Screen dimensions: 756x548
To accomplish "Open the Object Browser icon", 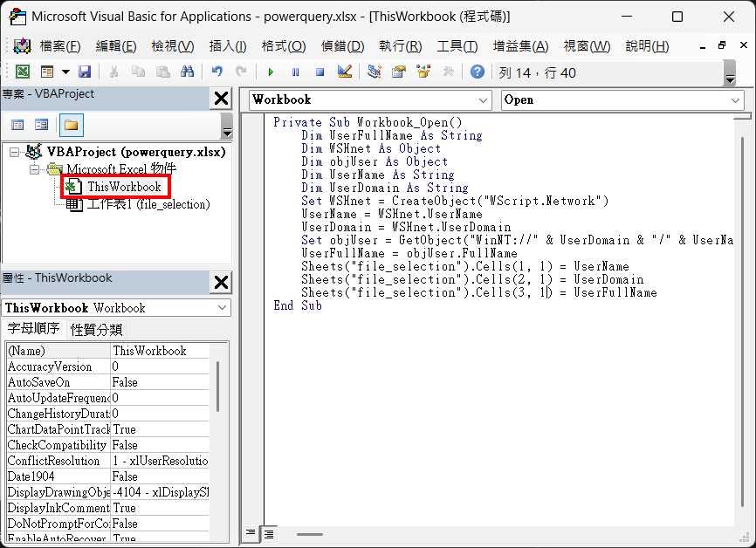I will coord(423,72).
